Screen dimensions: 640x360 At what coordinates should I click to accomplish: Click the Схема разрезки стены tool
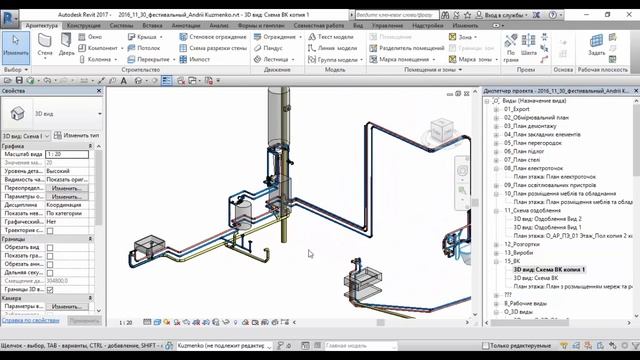pyautogui.click(x=213, y=48)
